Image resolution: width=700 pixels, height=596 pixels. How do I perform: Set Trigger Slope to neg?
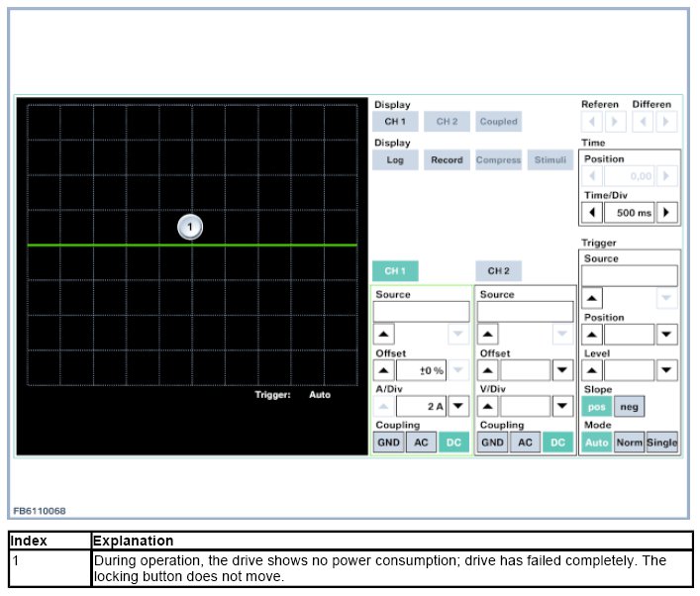point(628,407)
